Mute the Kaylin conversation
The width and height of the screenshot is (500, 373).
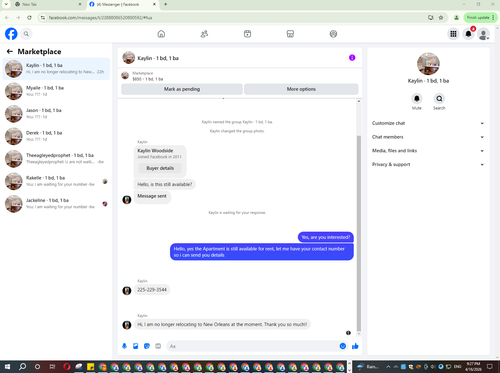click(x=417, y=99)
